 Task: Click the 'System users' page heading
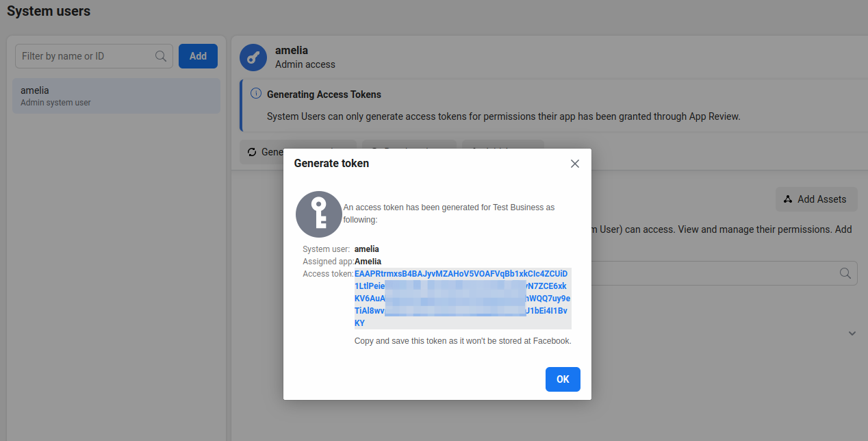pyautogui.click(x=49, y=11)
